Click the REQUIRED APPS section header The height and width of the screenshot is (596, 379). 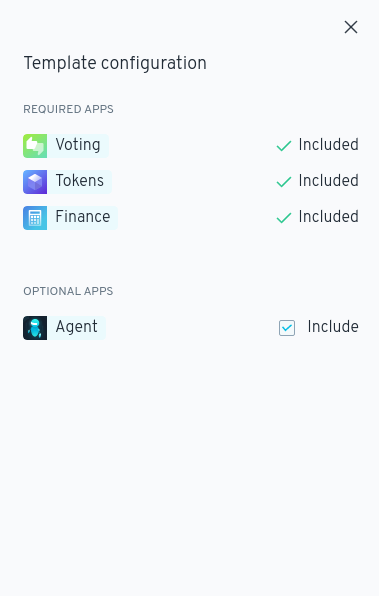pos(68,109)
